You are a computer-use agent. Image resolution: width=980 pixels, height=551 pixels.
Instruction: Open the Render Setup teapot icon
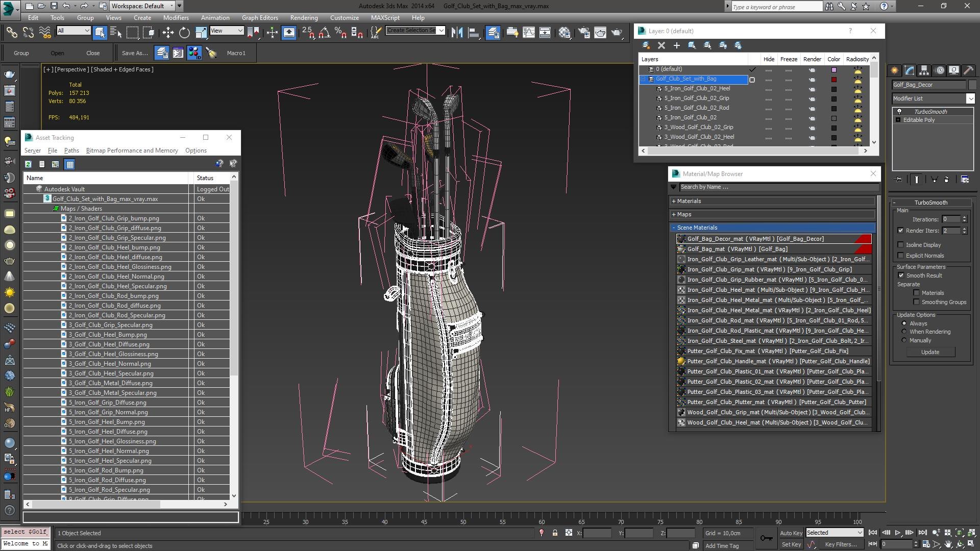[x=584, y=33]
